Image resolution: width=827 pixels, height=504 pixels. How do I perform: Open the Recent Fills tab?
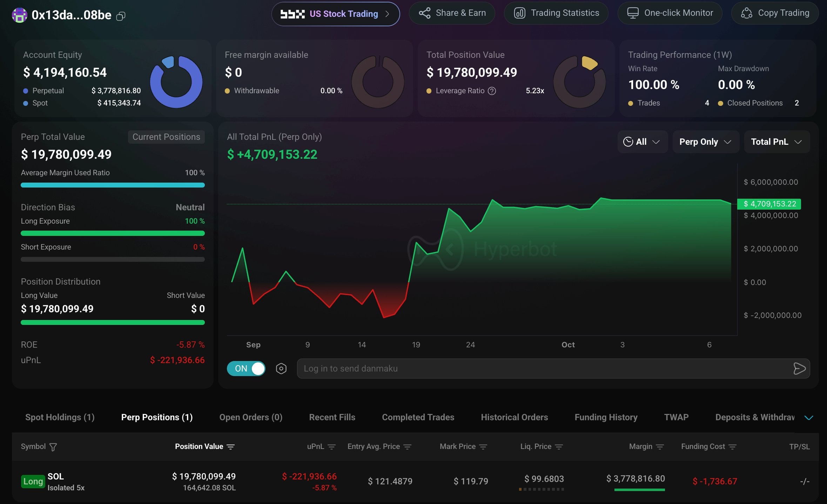332,417
